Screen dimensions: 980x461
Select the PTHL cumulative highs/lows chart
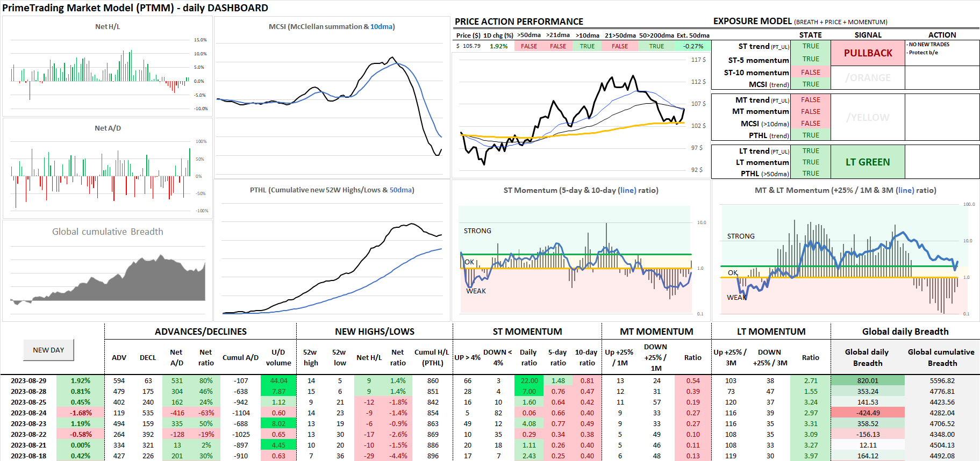pos(332,250)
